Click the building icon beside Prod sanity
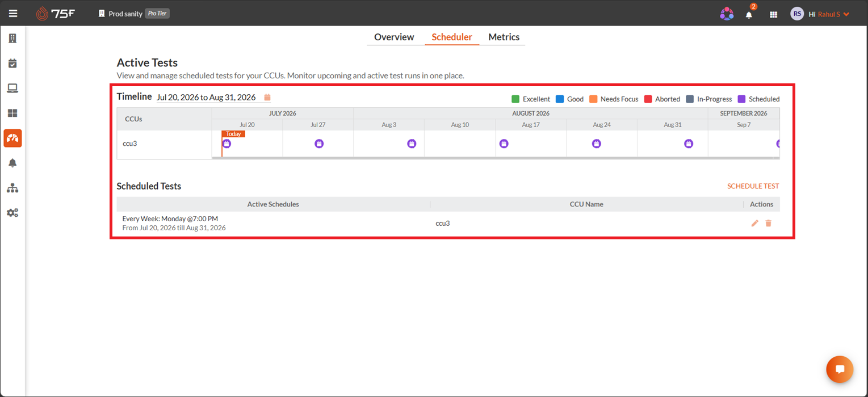 (x=102, y=14)
